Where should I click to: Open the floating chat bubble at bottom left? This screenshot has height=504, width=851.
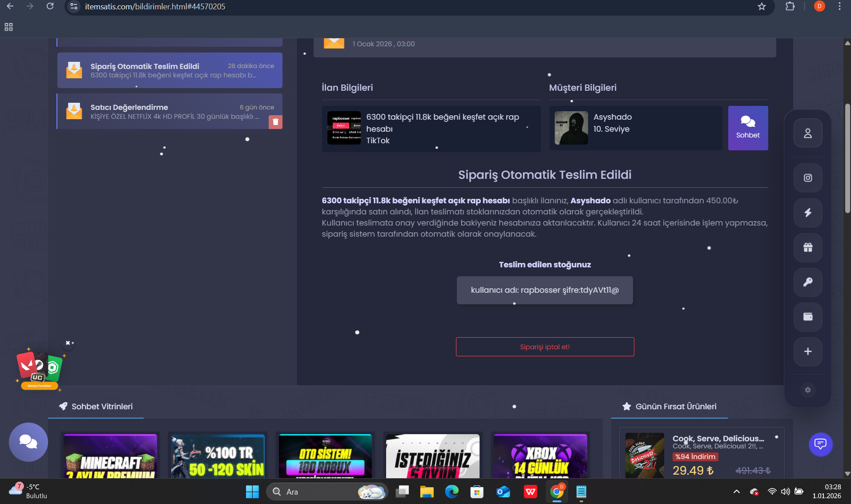(x=28, y=442)
